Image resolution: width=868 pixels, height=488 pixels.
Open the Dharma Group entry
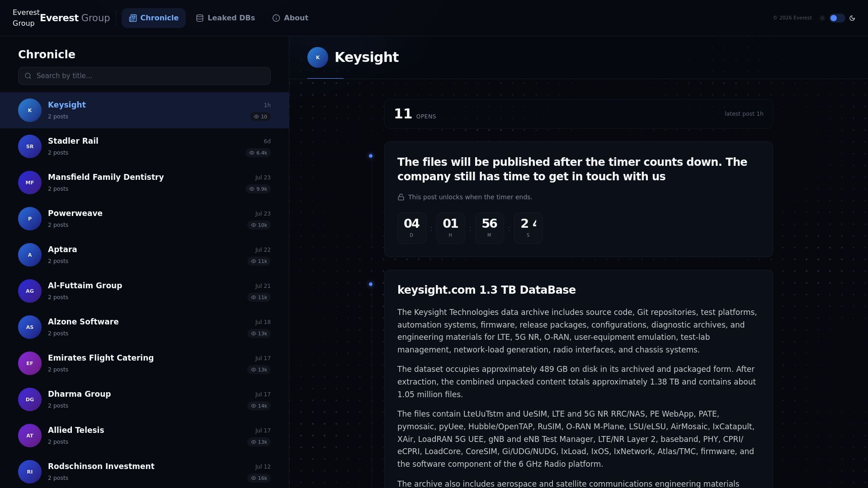click(x=144, y=399)
